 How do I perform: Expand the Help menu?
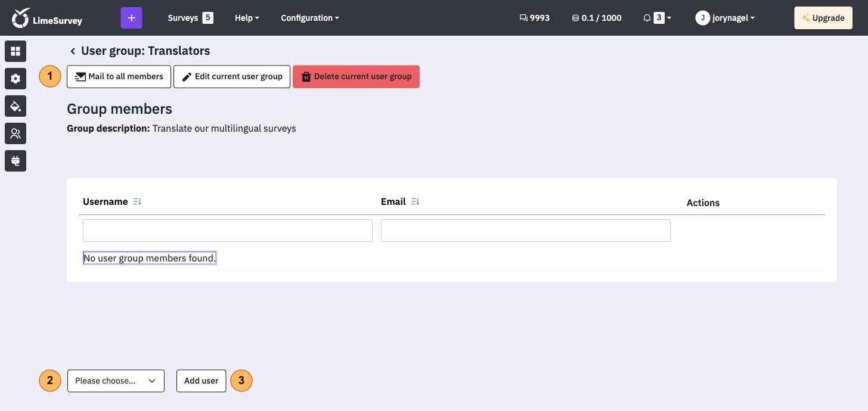point(247,18)
